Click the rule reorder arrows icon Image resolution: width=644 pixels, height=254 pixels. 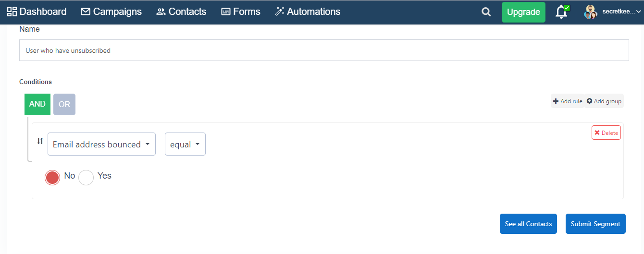[40, 141]
